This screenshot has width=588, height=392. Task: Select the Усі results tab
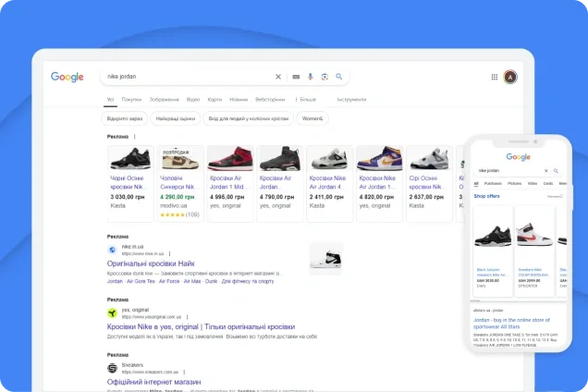pyautogui.click(x=110, y=100)
